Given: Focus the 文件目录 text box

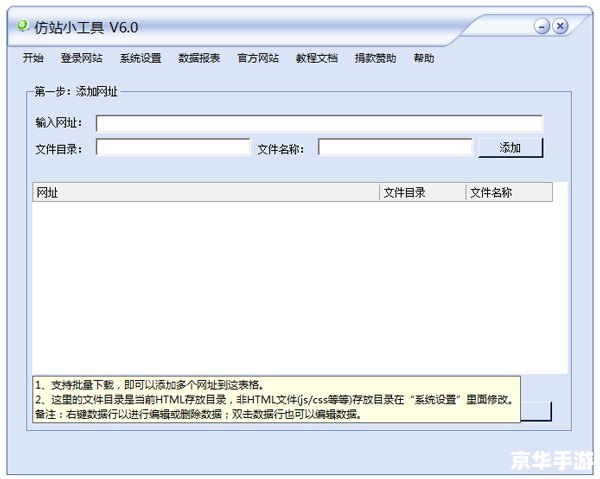Looking at the screenshot, I should 173,147.
